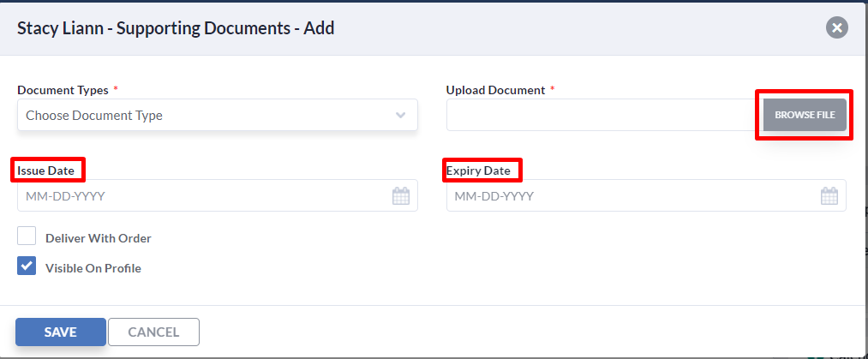
Task: Focus the Issue Date input field
Action: pos(218,195)
